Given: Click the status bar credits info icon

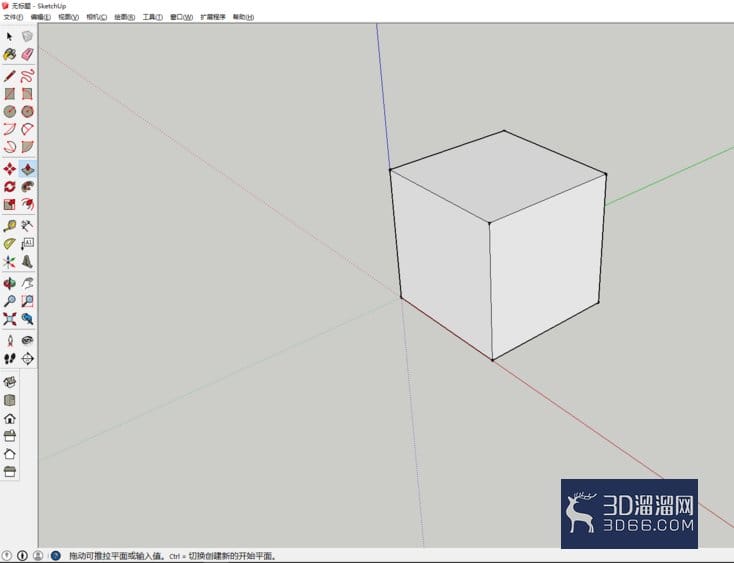Looking at the screenshot, I should [x=22, y=556].
